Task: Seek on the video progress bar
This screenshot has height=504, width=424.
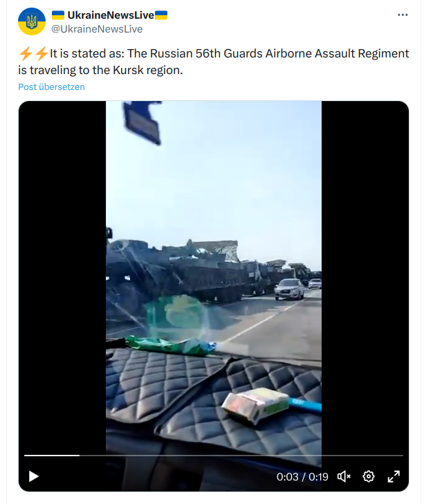Action: click(214, 456)
